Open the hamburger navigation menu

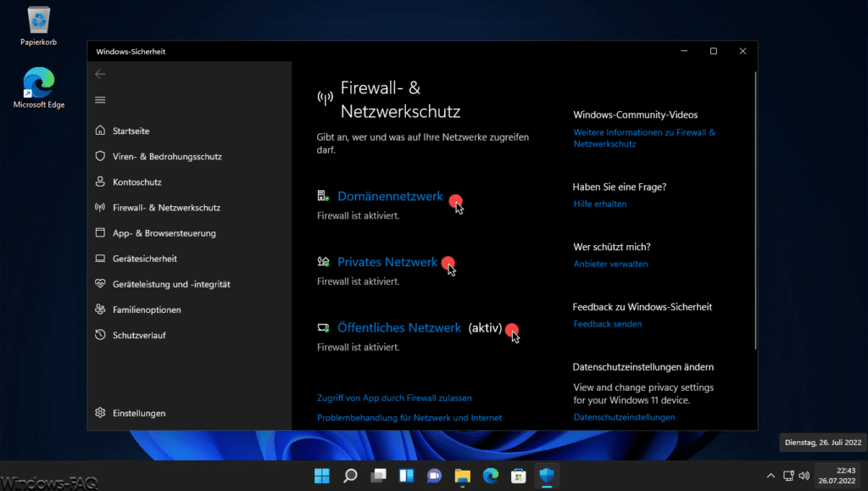point(100,99)
